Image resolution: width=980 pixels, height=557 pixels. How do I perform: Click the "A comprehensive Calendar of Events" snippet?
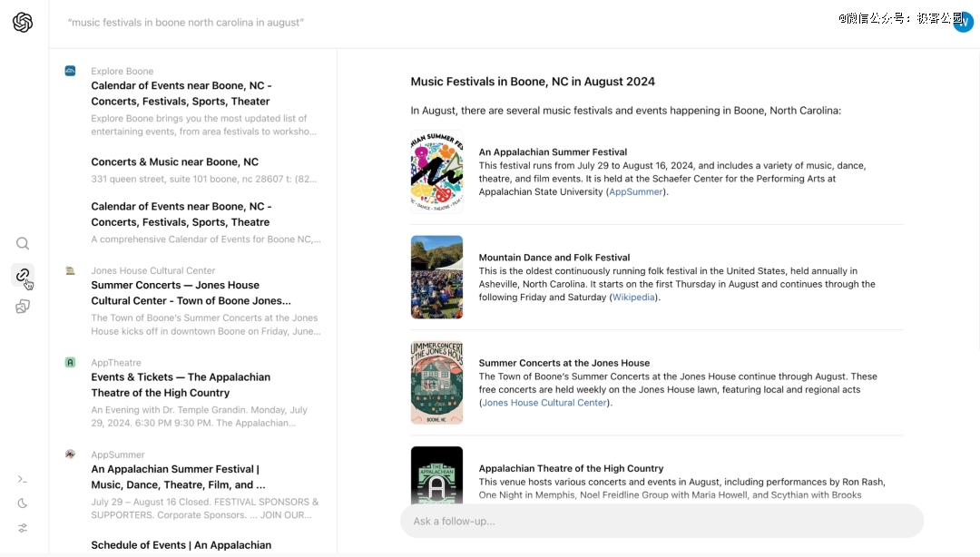coord(206,239)
